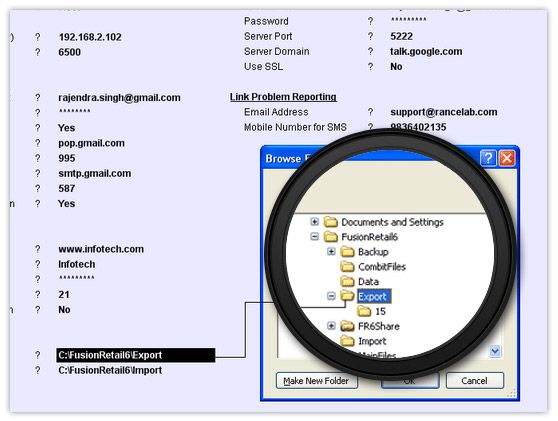Select the FR6Share folder label
Image resolution: width=558 pixels, height=421 pixels.
point(379,326)
